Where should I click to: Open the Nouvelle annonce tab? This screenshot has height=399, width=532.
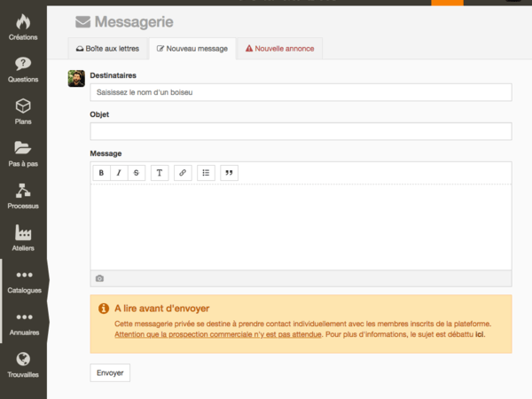(279, 49)
